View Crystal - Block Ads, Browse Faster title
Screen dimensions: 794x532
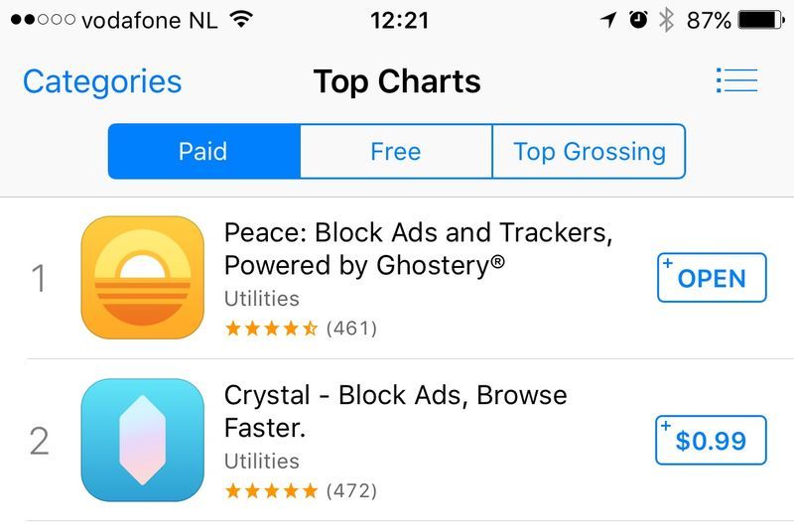pos(395,411)
